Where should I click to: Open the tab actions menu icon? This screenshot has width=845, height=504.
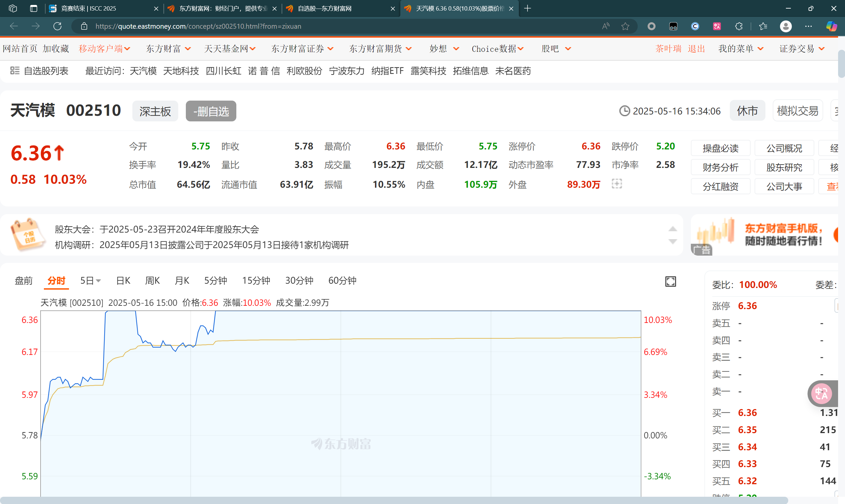[x=34, y=9]
